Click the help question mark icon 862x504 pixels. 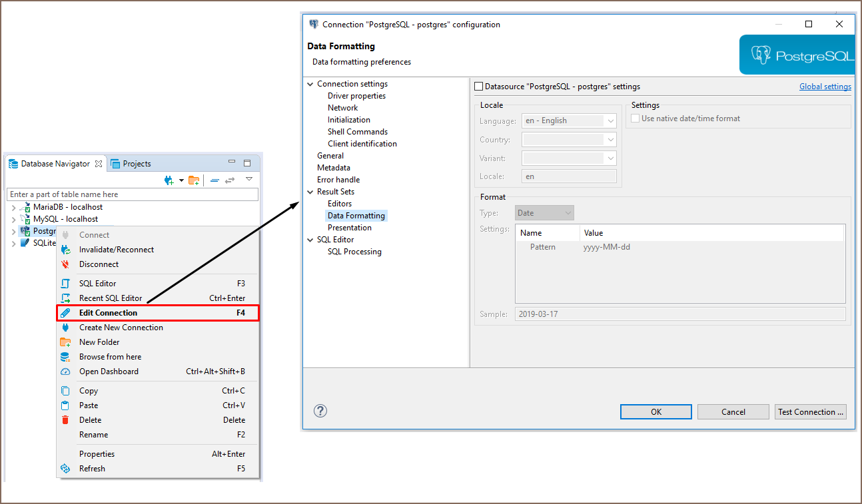[320, 411]
